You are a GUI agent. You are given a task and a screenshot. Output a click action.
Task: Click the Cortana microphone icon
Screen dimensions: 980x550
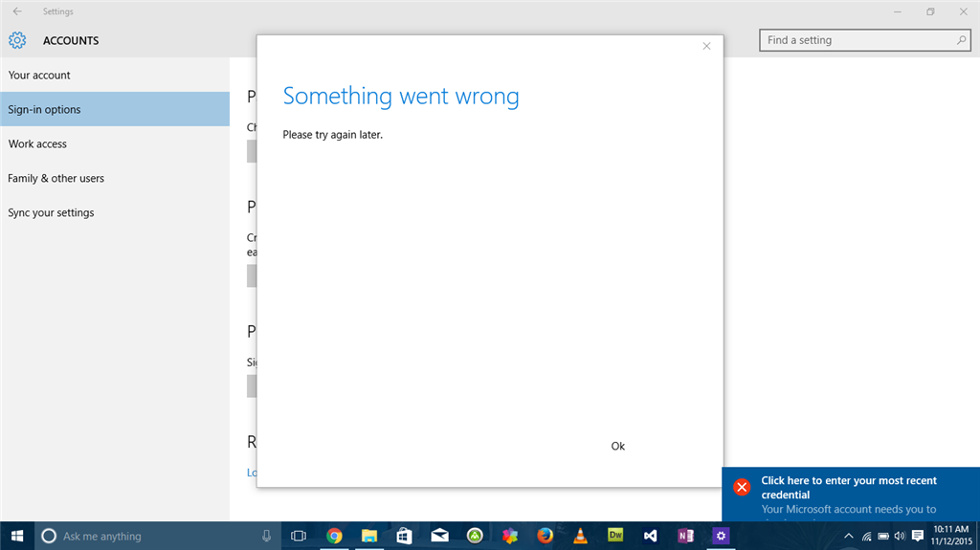tap(266, 537)
